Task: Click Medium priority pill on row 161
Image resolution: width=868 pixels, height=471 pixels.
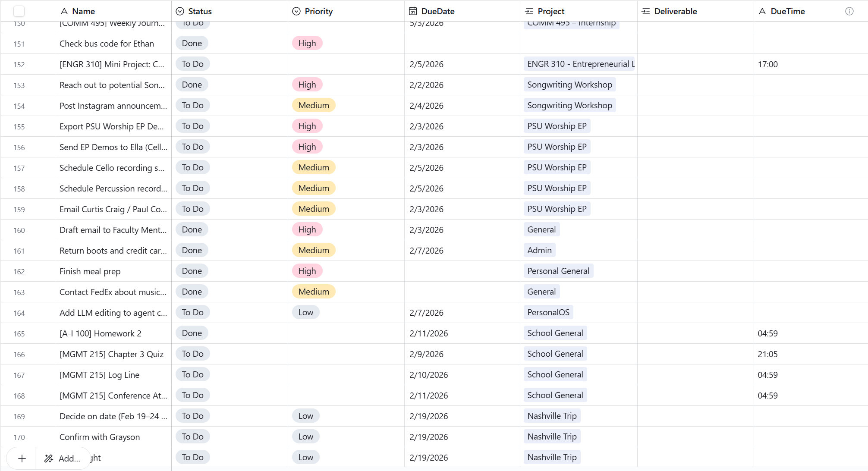Action: (x=313, y=250)
